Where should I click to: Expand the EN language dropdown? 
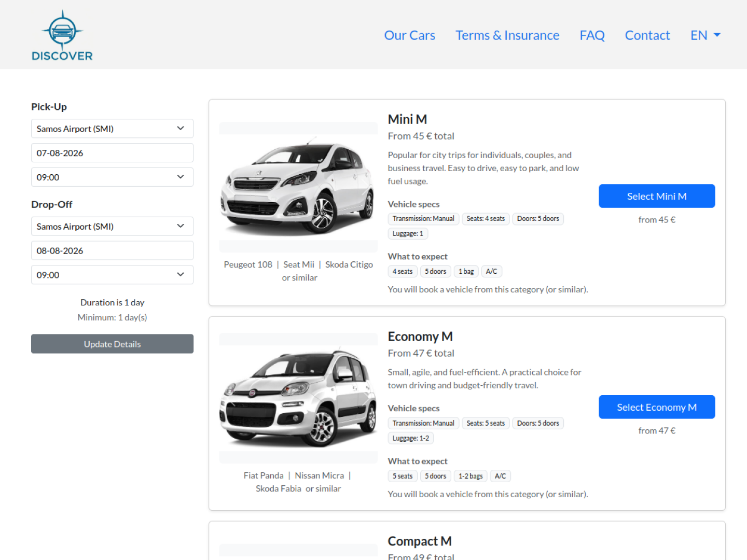point(706,35)
